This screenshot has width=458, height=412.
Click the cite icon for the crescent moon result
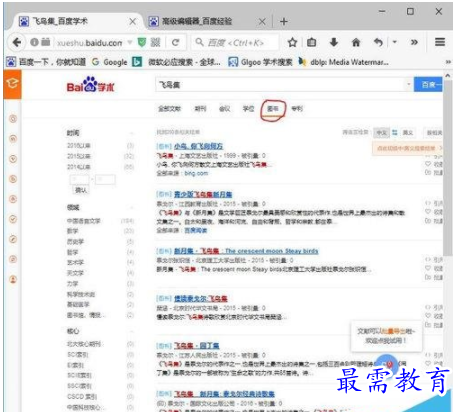tap(428, 259)
